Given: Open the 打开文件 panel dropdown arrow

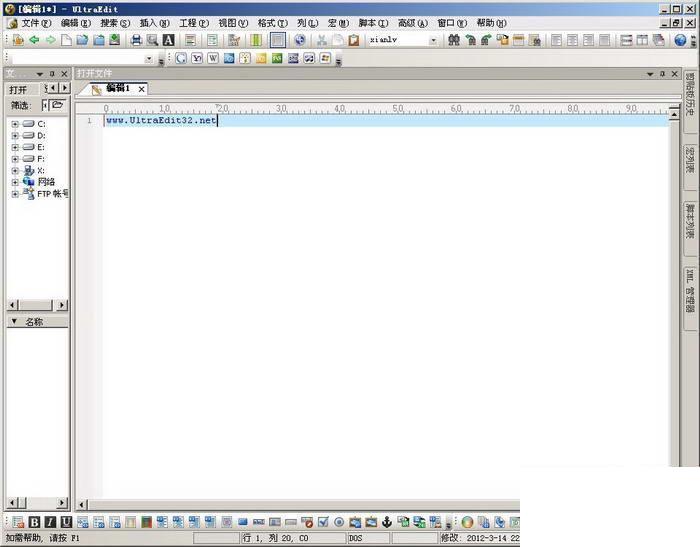Looking at the screenshot, I should 650,74.
